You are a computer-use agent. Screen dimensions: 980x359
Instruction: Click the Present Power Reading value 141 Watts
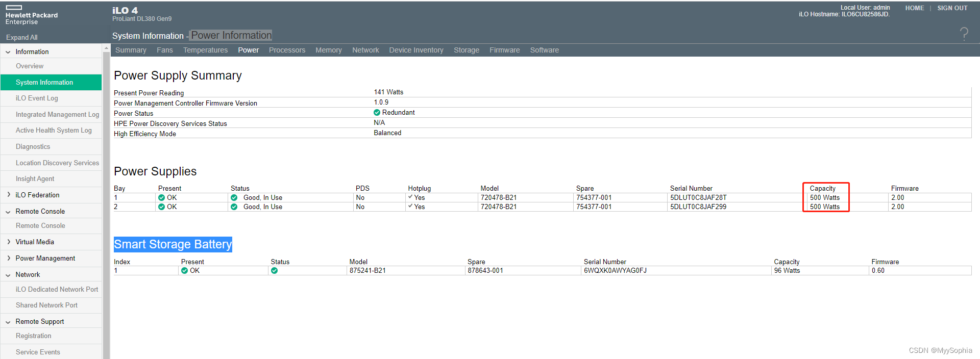pos(388,92)
